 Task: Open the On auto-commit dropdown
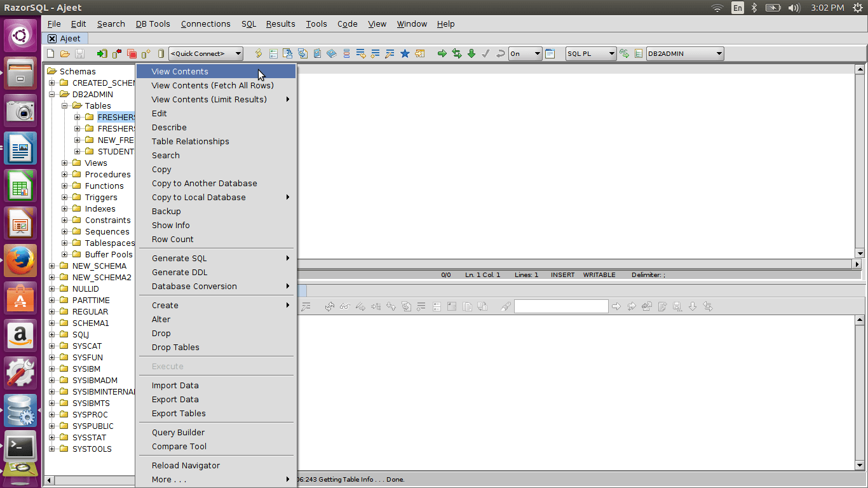(x=526, y=54)
